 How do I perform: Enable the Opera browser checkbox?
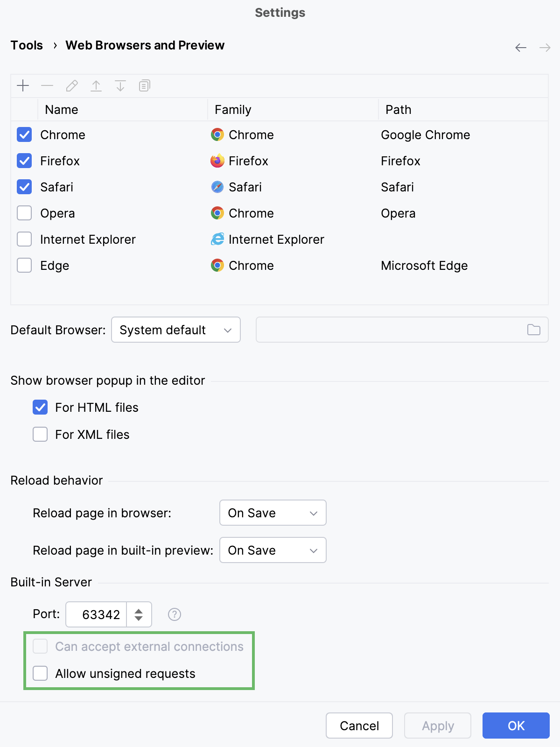(x=24, y=213)
